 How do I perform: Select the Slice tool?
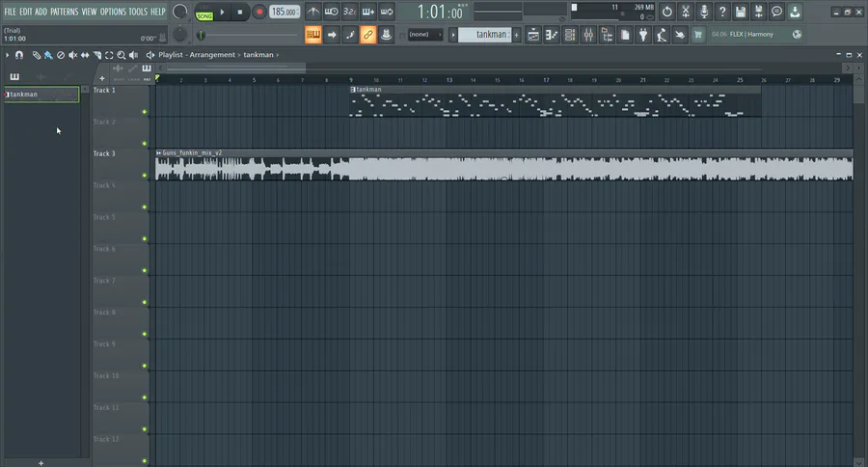pos(96,55)
